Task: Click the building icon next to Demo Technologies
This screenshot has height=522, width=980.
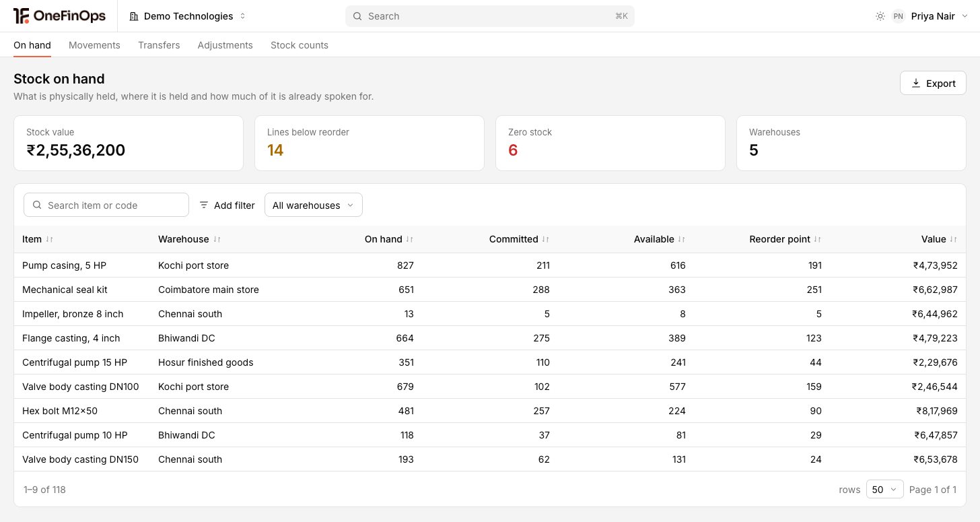Action: pos(134,16)
